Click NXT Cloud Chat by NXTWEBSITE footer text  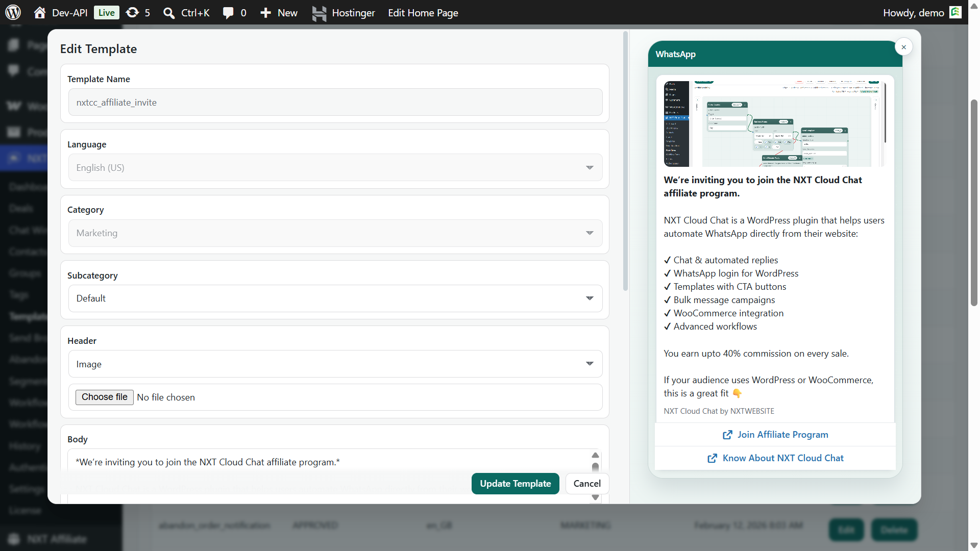[719, 411]
